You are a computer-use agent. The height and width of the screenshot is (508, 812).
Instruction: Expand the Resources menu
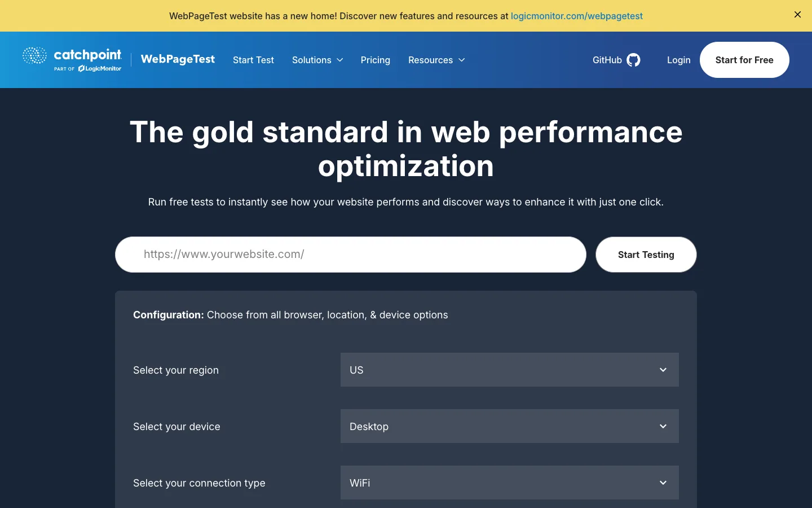(x=436, y=60)
